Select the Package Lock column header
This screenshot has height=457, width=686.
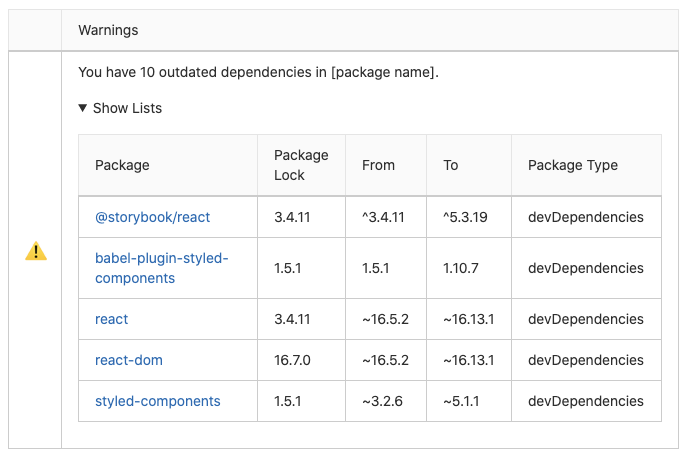click(301, 165)
